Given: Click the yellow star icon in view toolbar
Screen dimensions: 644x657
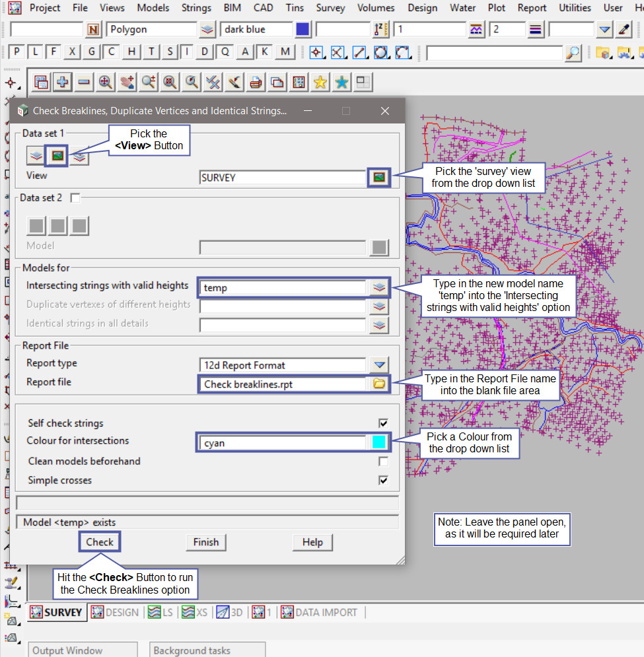Looking at the screenshot, I should coord(320,82).
